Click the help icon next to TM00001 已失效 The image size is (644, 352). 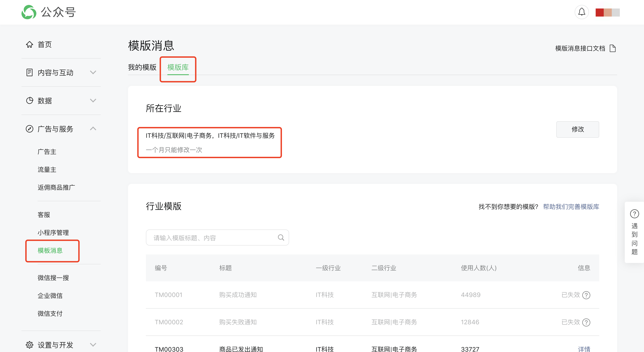[586, 295]
